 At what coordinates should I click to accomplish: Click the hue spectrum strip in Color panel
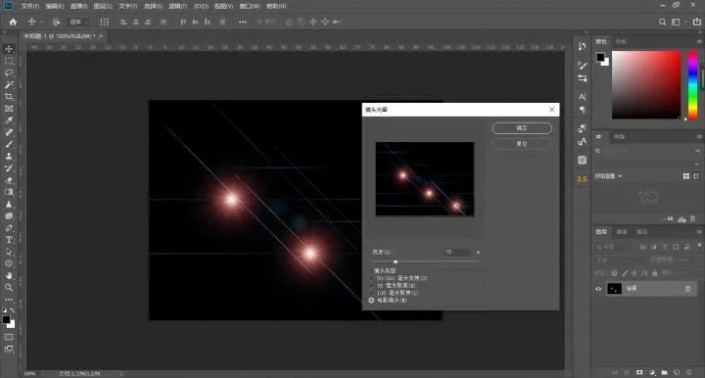(693, 85)
